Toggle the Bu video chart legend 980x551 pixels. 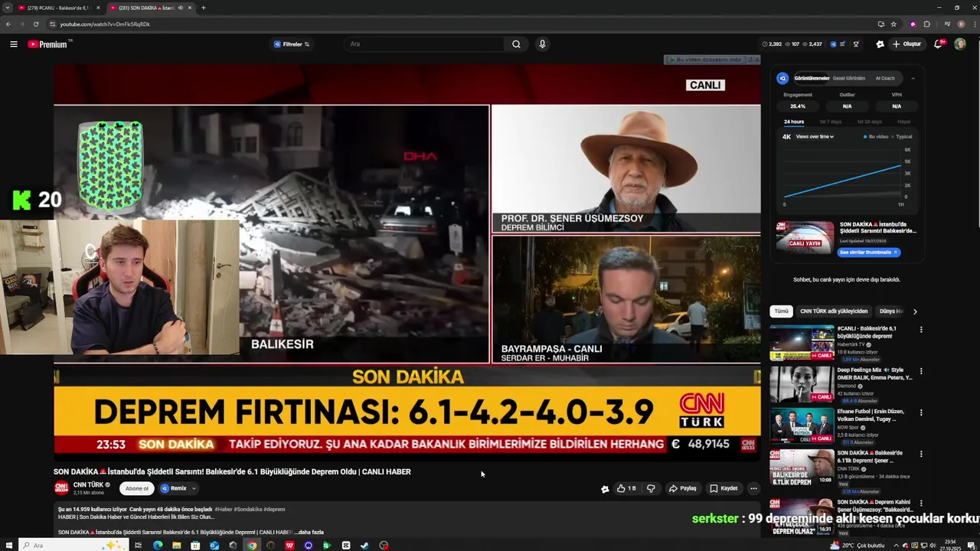coord(877,137)
